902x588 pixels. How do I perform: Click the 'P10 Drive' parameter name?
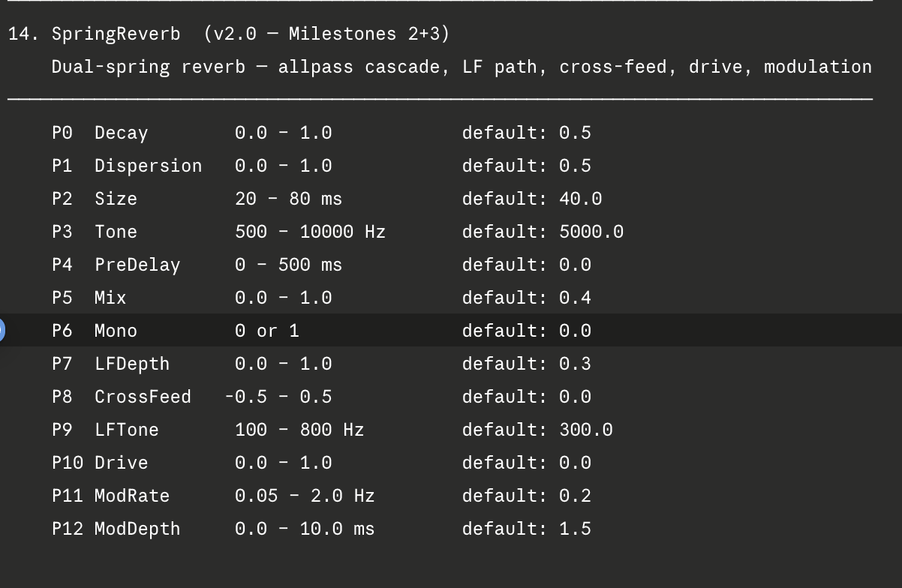[x=100, y=463]
